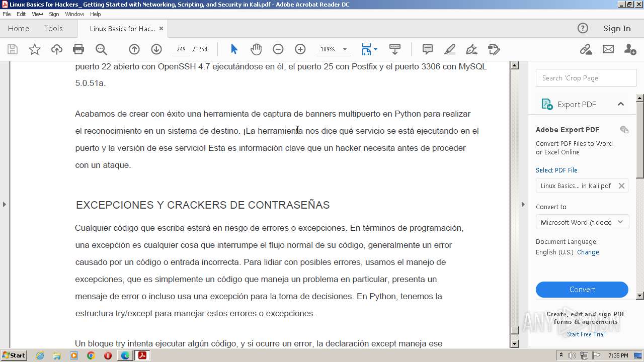Expand the left navigation pane
This screenshot has width=644, height=362.
(x=4, y=204)
